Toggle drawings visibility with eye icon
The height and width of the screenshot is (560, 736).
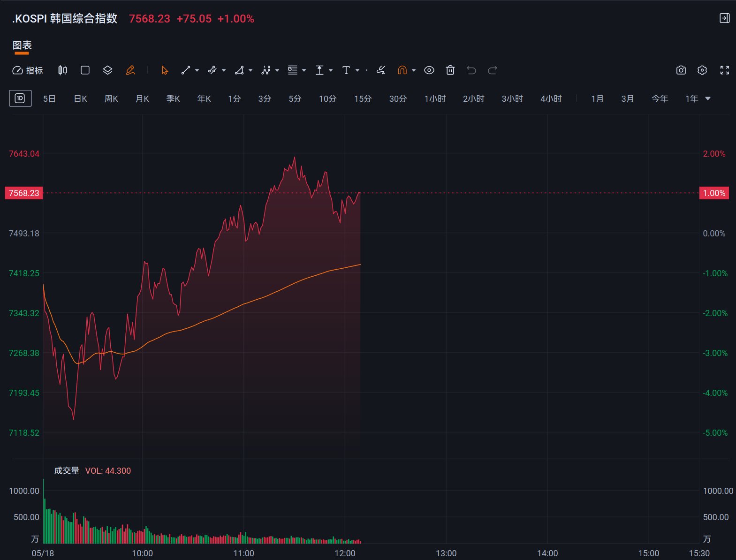429,70
